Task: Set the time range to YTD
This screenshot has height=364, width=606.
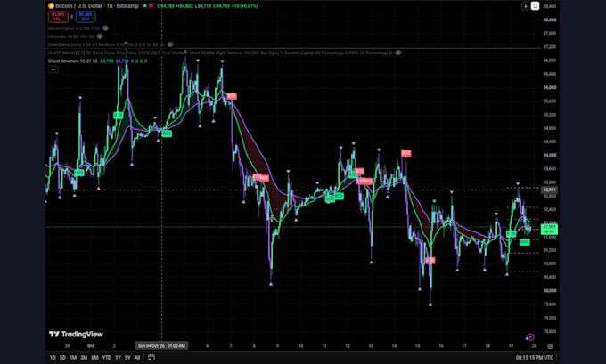Action: click(x=107, y=358)
